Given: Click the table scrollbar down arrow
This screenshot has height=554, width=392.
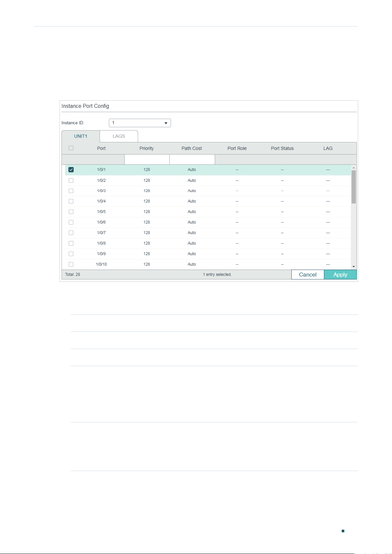Looking at the screenshot, I should (354, 267).
